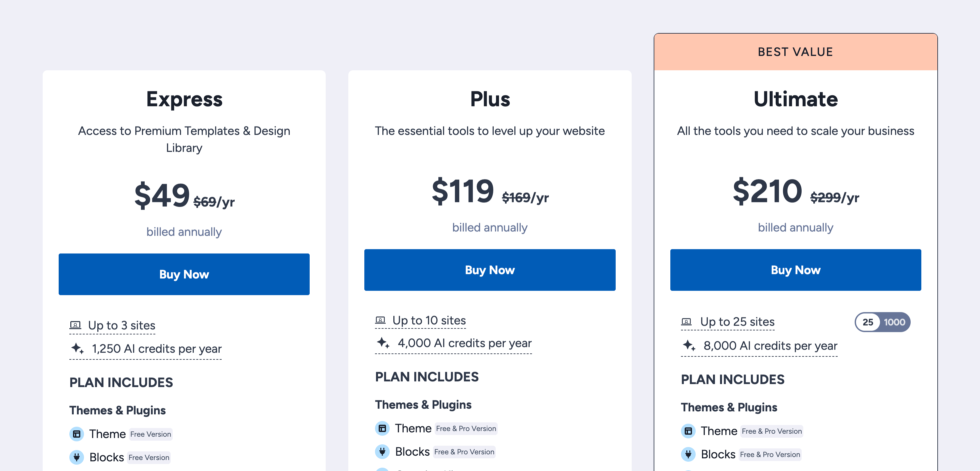Screen dimensions: 980x471
Task: Click the laptop icon beside Up to 3 sites
Action: tap(75, 325)
